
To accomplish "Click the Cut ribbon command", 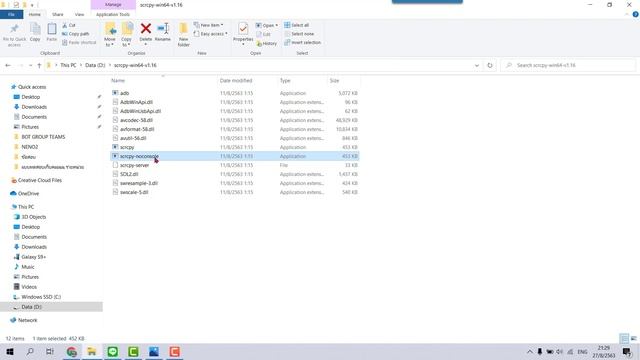I will [69, 25].
